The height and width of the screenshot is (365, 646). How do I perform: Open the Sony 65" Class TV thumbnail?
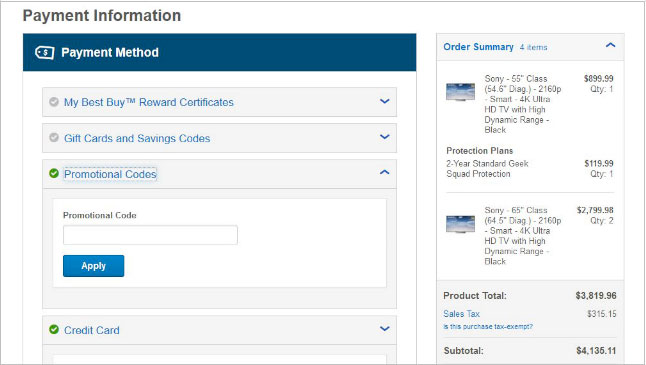click(x=460, y=224)
